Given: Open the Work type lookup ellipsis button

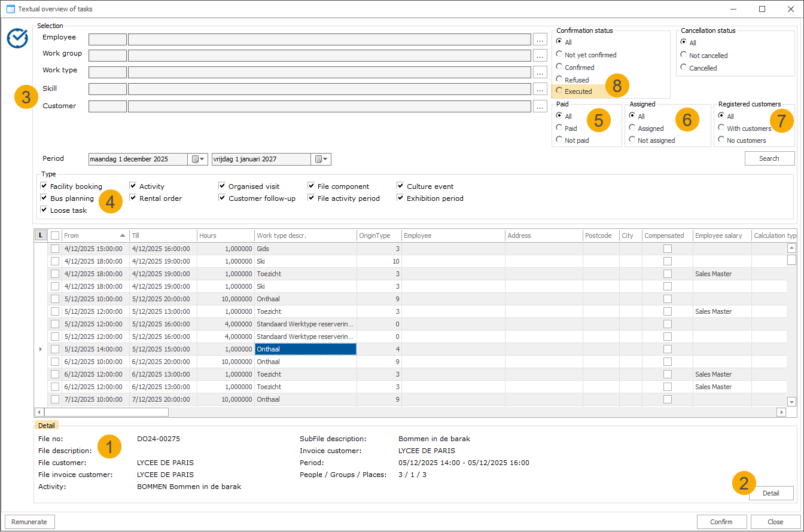Looking at the screenshot, I should pyautogui.click(x=540, y=72).
